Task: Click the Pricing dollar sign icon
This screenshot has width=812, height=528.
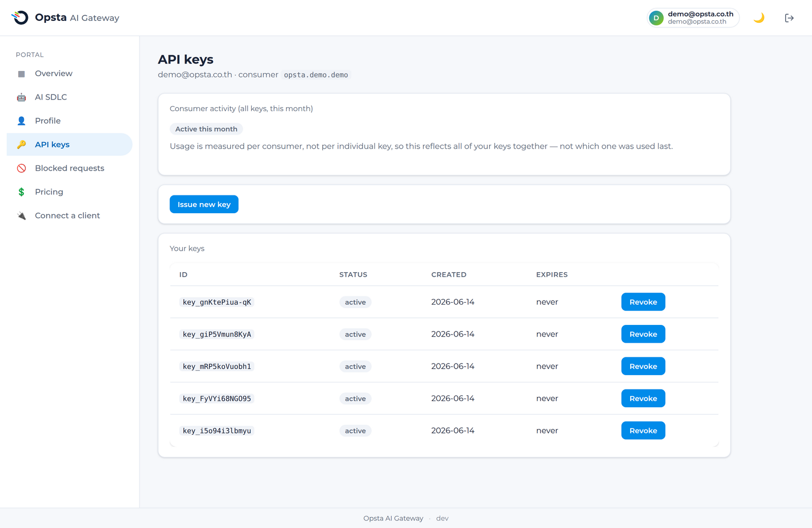Action: click(x=21, y=192)
